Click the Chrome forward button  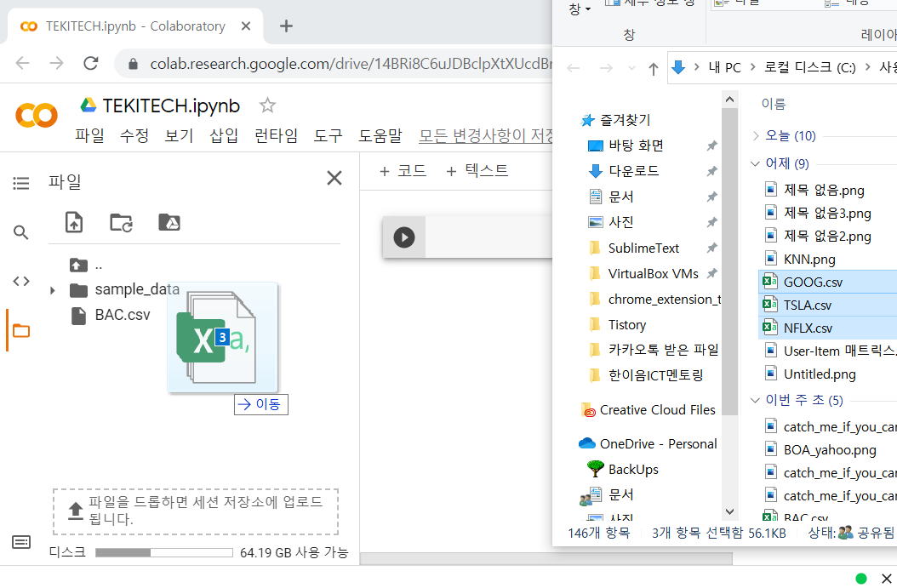click(57, 63)
